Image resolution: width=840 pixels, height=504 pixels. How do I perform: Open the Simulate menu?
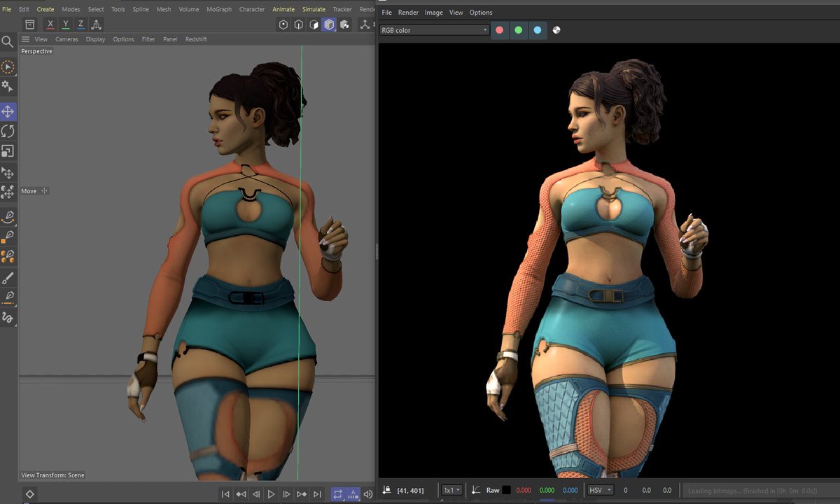tap(314, 9)
